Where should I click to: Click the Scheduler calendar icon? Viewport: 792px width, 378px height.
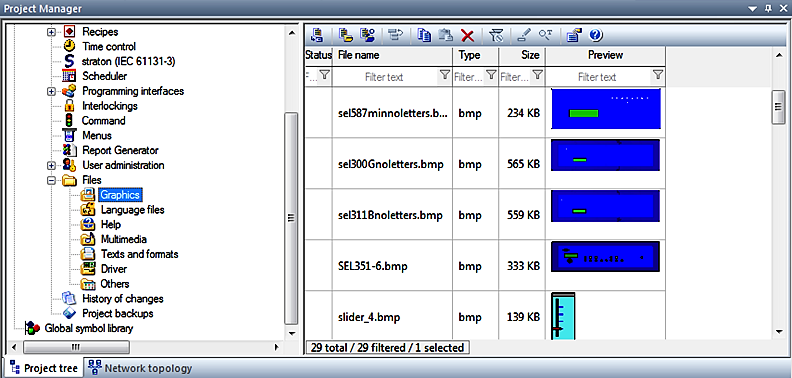coord(69,76)
